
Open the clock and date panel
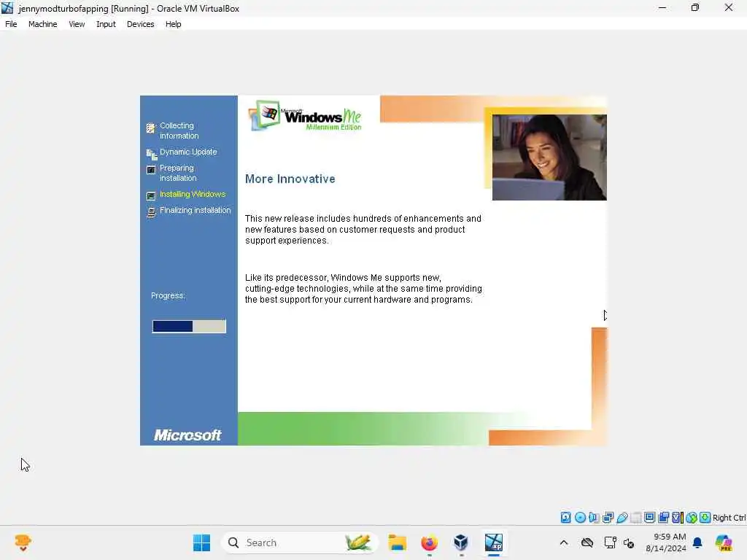666,542
